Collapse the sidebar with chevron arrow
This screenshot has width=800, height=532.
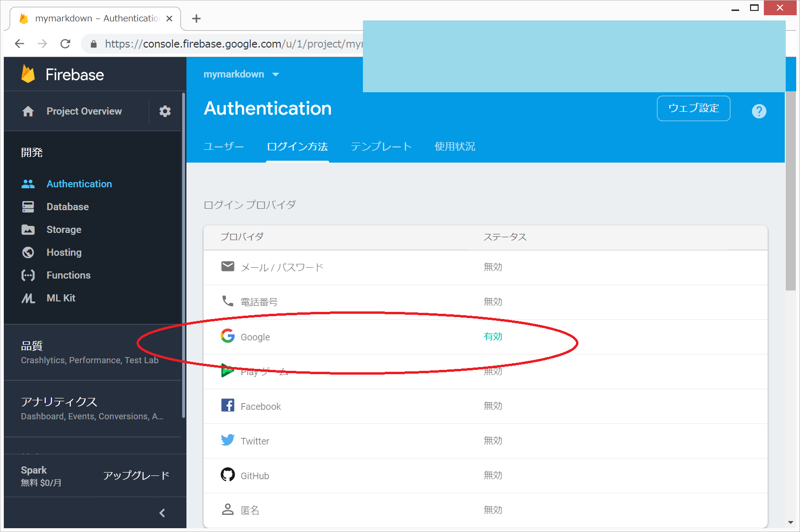[x=162, y=513]
